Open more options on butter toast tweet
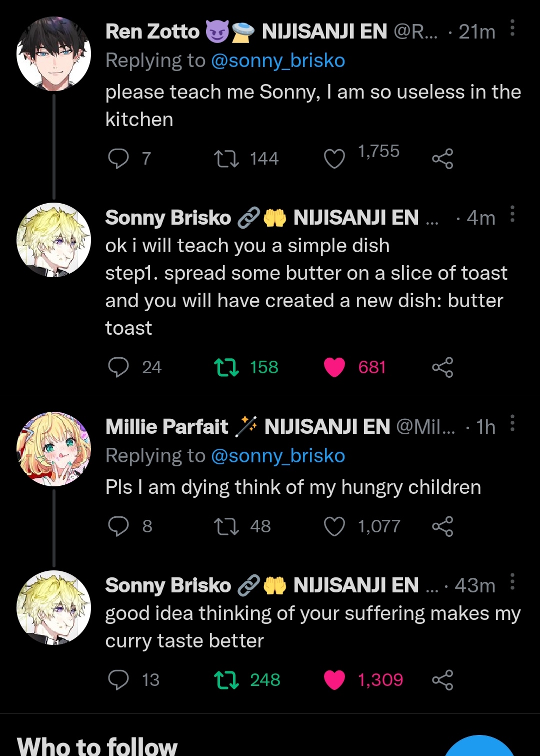540x756 pixels. point(512,214)
